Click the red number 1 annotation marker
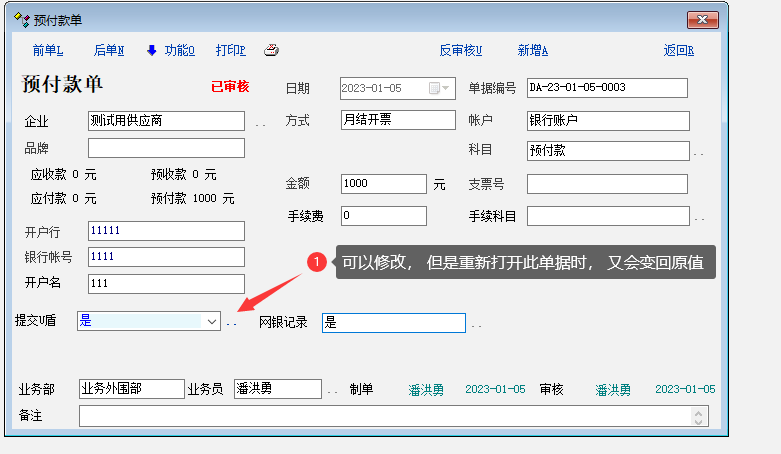This screenshot has width=781, height=454. tap(317, 262)
